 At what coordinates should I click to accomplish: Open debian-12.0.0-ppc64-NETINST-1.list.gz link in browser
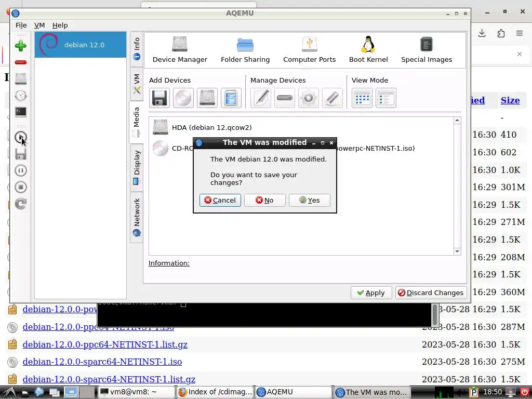point(105,344)
